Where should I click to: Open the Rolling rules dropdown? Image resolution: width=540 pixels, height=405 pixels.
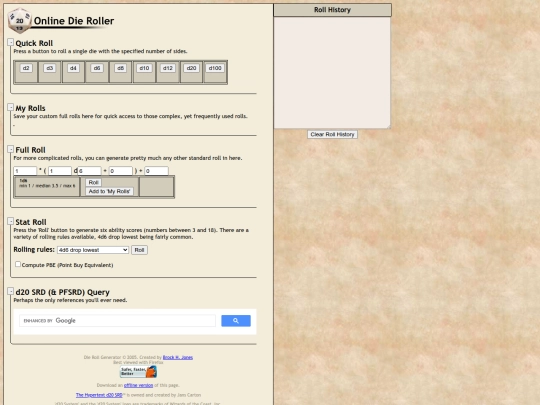click(93, 250)
